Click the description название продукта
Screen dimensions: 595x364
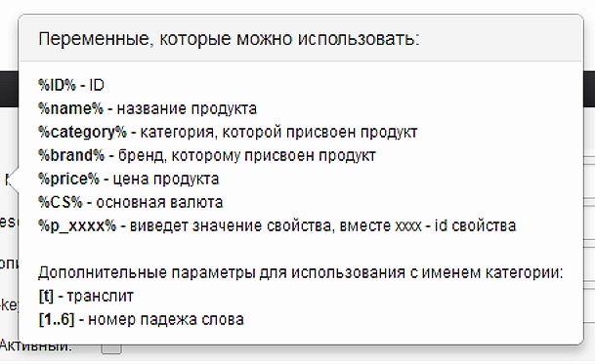(x=187, y=109)
